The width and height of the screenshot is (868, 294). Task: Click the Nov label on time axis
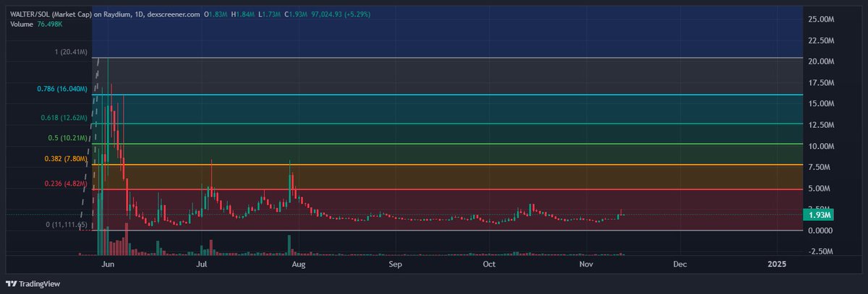587,265
